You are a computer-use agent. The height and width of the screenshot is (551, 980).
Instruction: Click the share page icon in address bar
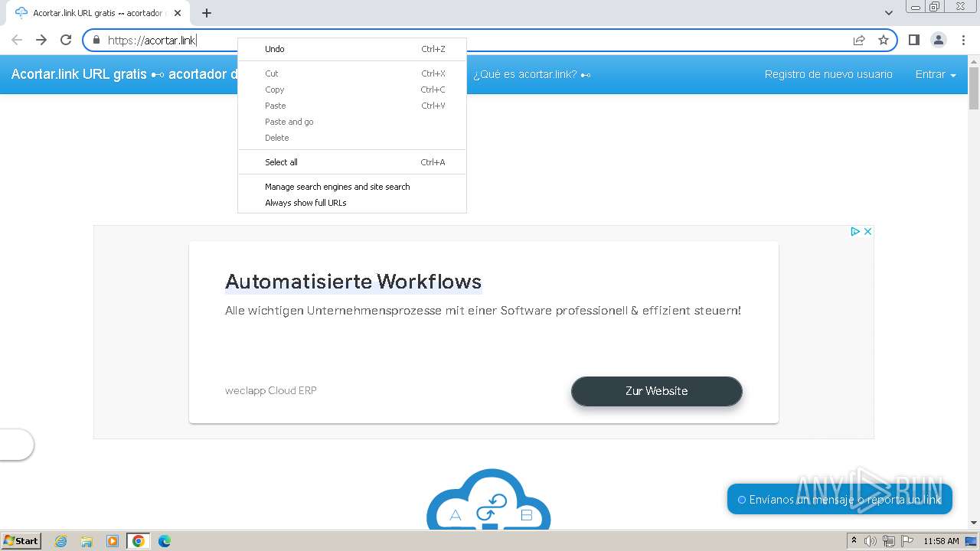[x=859, y=40]
